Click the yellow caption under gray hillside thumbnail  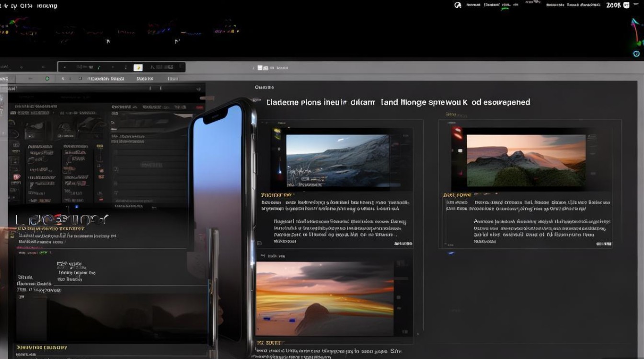tap(276, 195)
